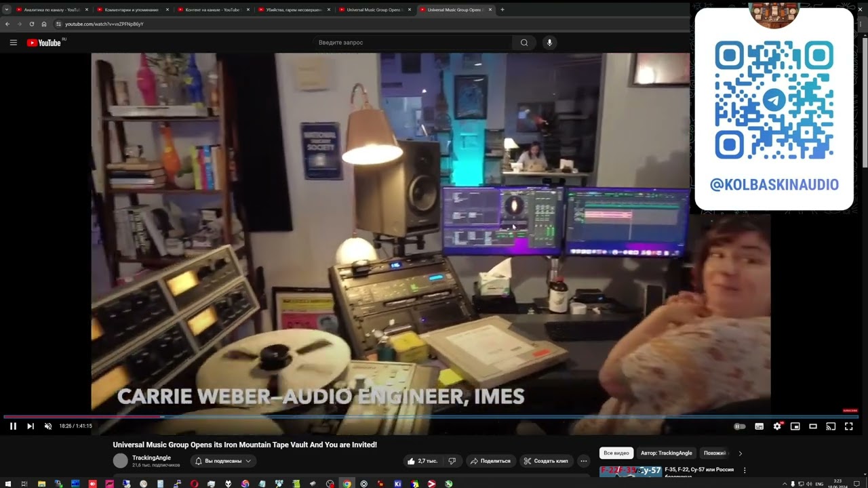Show hidden system tray icons

click(785, 484)
